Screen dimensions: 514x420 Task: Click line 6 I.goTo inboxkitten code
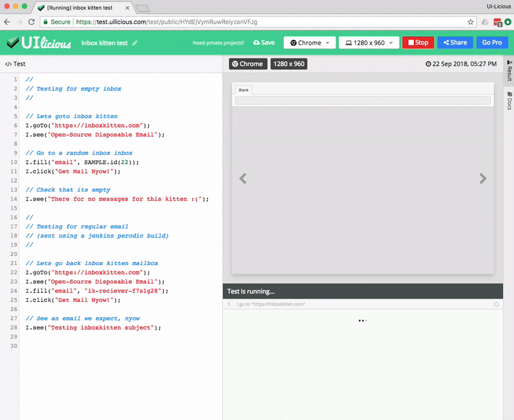87,125
